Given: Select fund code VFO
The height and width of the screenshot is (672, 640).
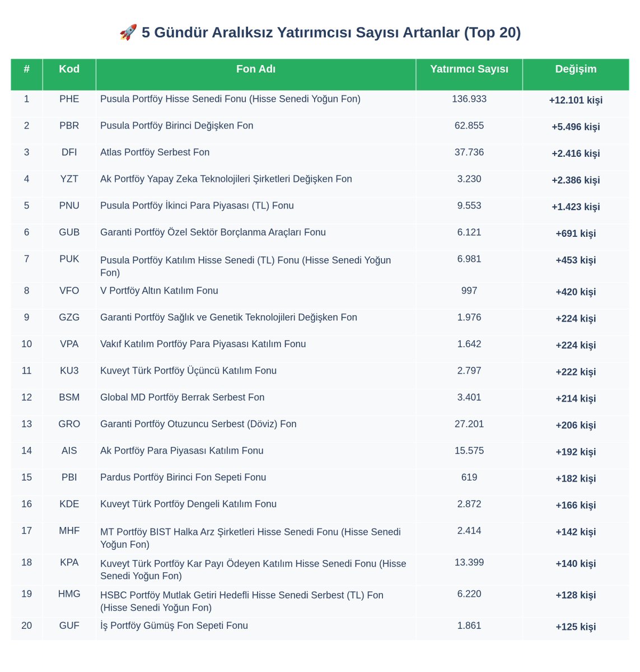Looking at the screenshot, I should 69,291.
